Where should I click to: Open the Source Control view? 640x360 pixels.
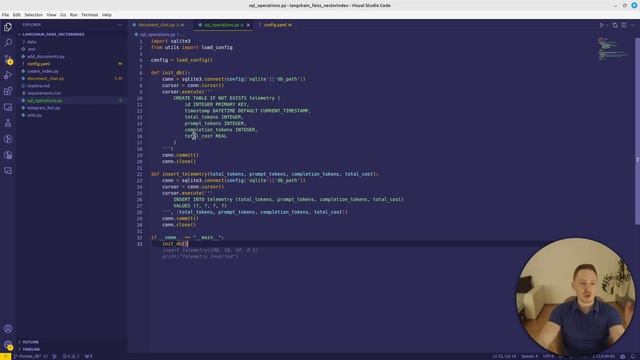8,59
